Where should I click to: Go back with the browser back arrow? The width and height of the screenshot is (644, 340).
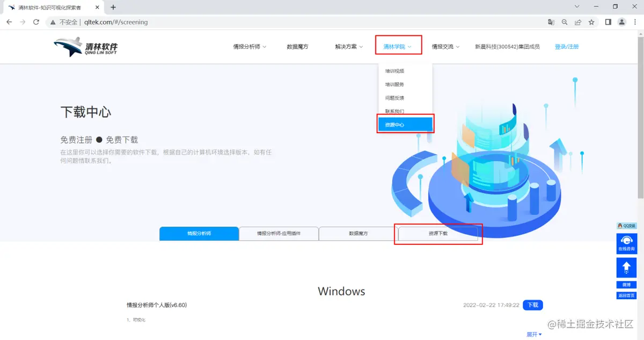point(9,22)
